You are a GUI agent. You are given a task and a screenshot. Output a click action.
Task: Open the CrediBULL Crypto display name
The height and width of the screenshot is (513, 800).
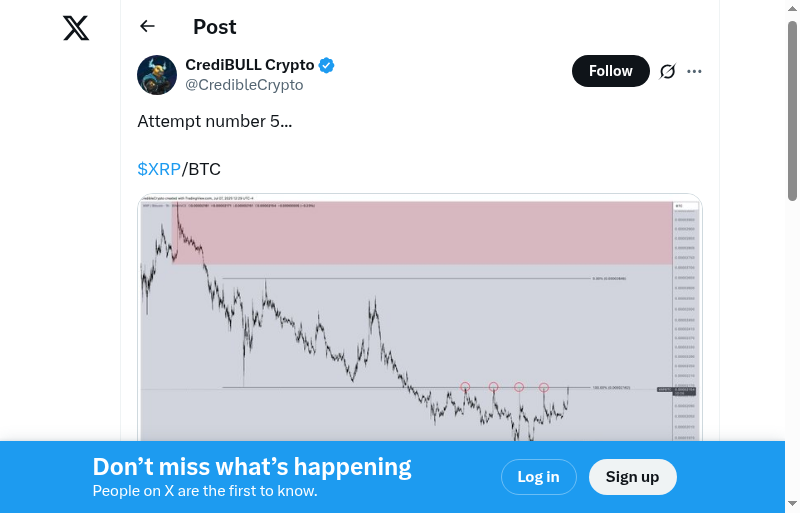pyautogui.click(x=250, y=65)
